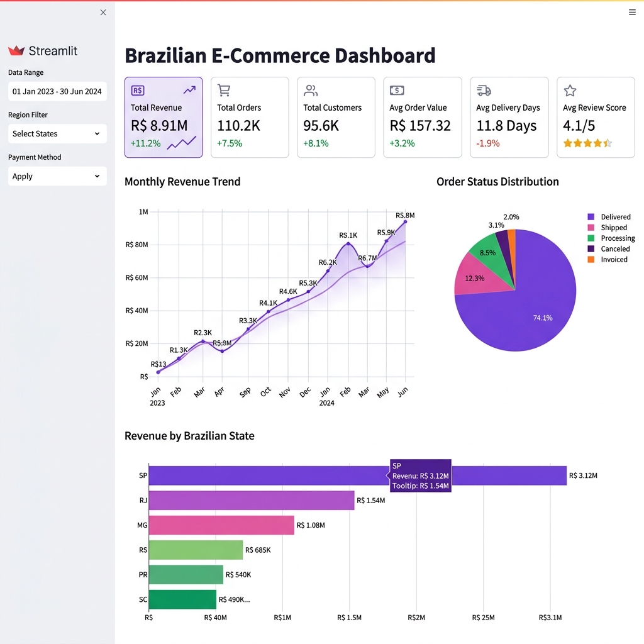Viewport: 644px width, 644px height.
Task: Click the gold star rating row
Action: coord(588,143)
